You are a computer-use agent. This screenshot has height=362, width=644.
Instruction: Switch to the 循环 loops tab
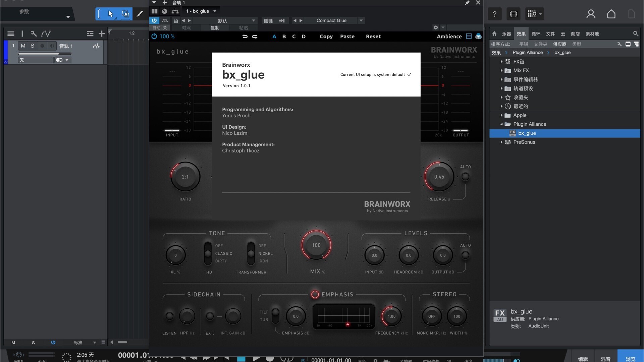[536, 34]
